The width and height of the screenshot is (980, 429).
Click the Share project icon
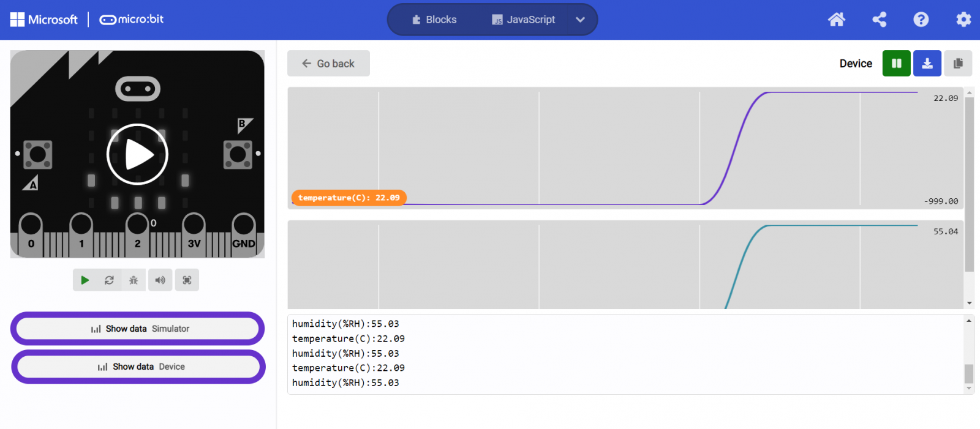[879, 20]
